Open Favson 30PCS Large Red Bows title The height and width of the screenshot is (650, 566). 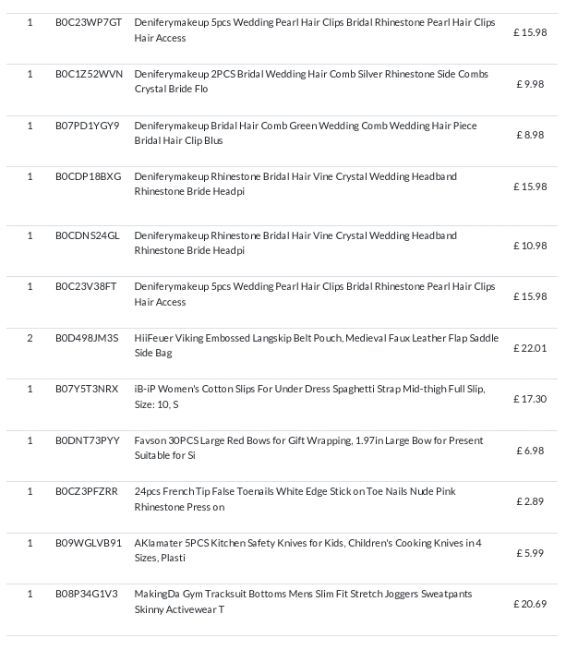click(309, 448)
